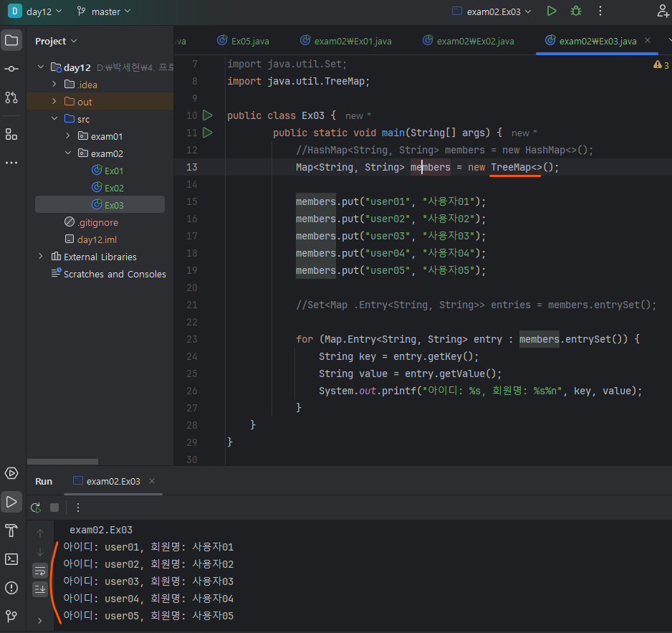
Task: Open Pull Requests tool window icon
Action: (11, 97)
